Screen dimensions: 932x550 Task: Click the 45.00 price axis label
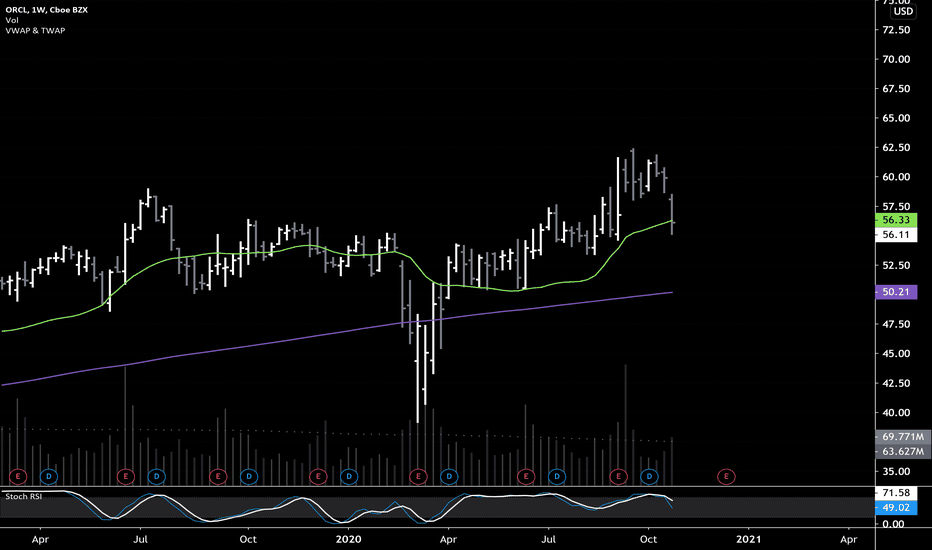click(x=896, y=354)
